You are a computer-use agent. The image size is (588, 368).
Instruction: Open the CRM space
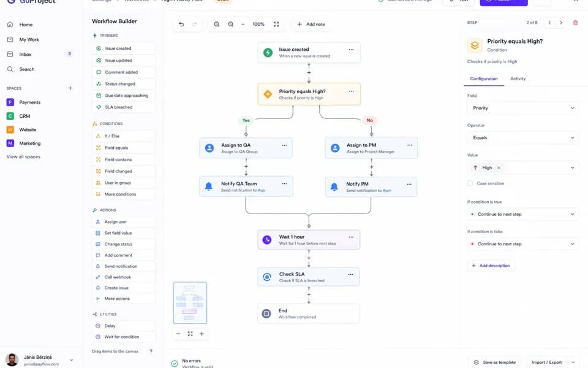coord(23,116)
